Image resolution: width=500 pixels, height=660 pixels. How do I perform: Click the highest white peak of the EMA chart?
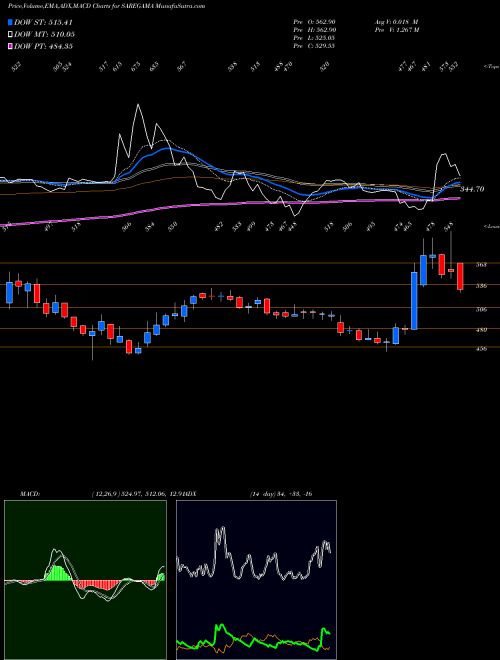(137, 104)
